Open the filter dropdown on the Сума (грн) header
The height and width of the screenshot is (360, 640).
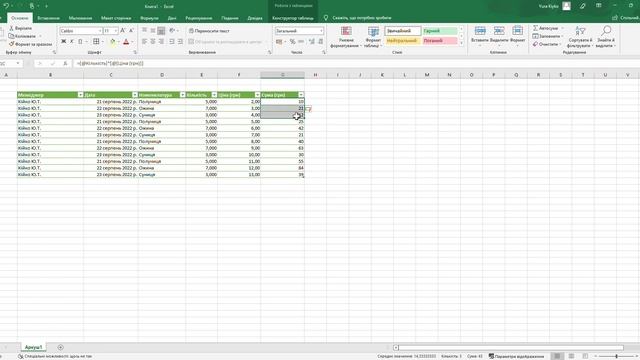pos(301,95)
